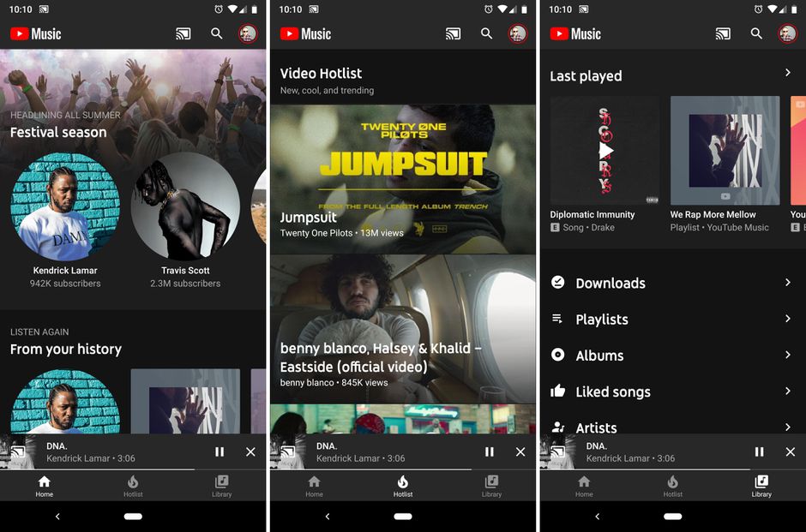Click YouTube Music logo on Home screen
Image resolution: width=806 pixels, height=532 pixels.
(36, 34)
